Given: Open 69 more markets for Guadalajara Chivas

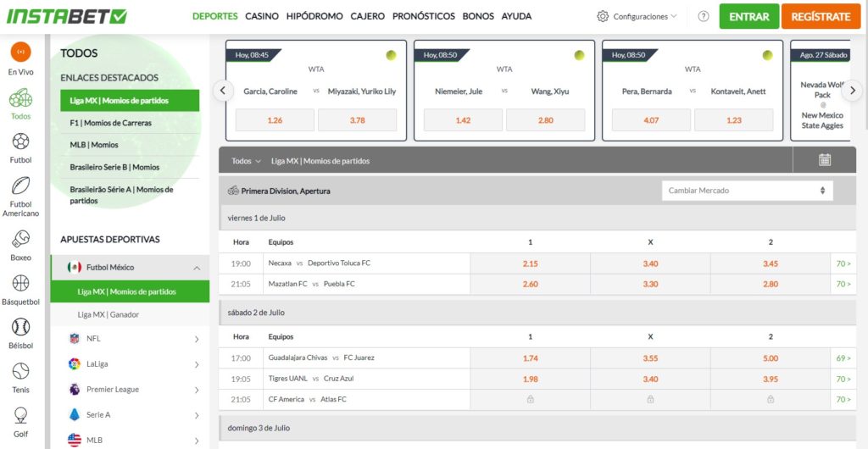Looking at the screenshot, I should tap(843, 358).
